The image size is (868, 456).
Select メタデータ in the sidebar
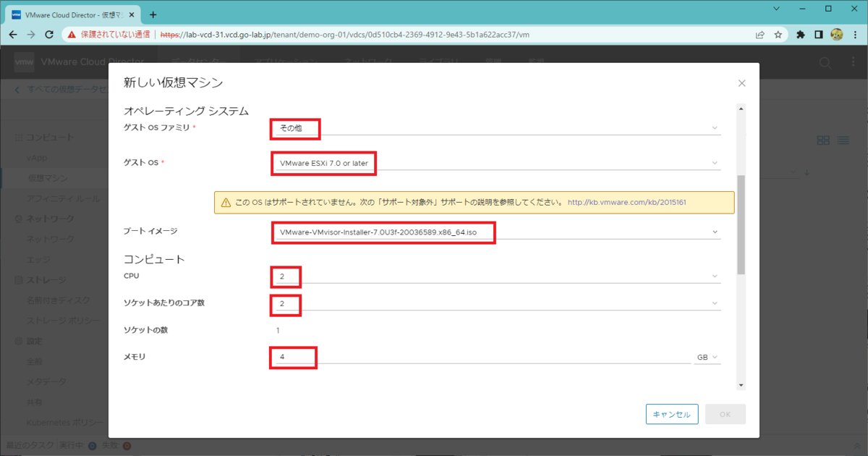pyautogui.click(x=46, y=381)
